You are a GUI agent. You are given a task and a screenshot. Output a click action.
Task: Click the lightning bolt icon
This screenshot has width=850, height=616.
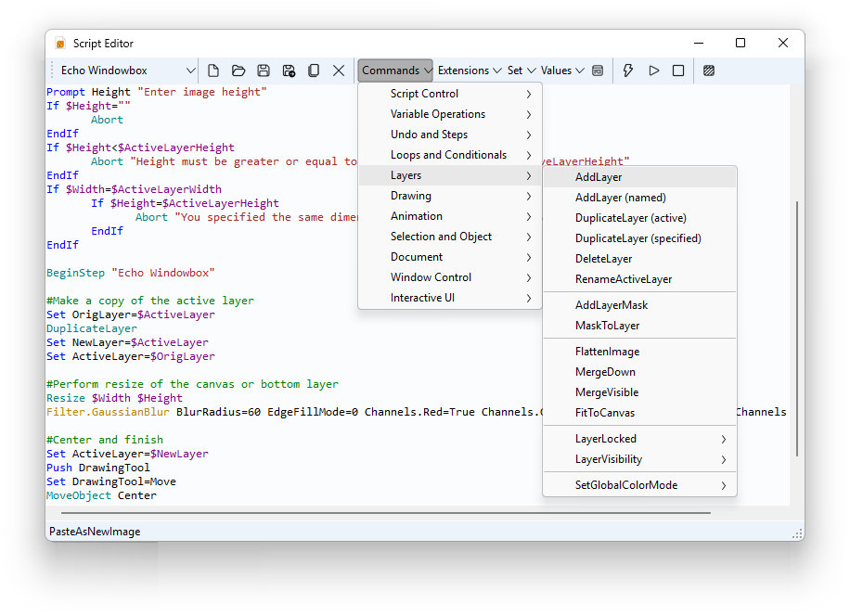(x=628, y=71)
